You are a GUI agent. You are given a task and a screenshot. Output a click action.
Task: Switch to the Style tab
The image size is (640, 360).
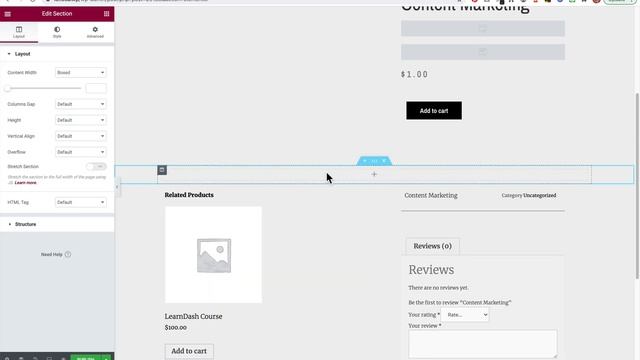tap(57, 32)
